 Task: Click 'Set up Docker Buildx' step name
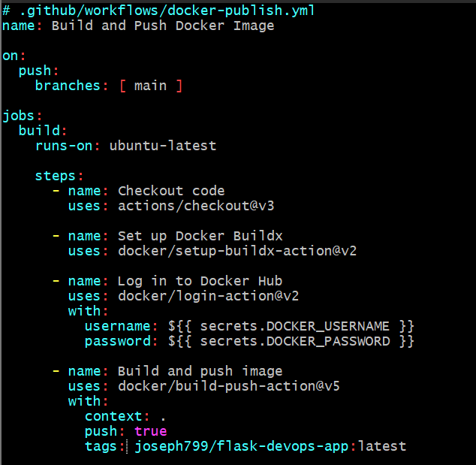tap(200, 236)
